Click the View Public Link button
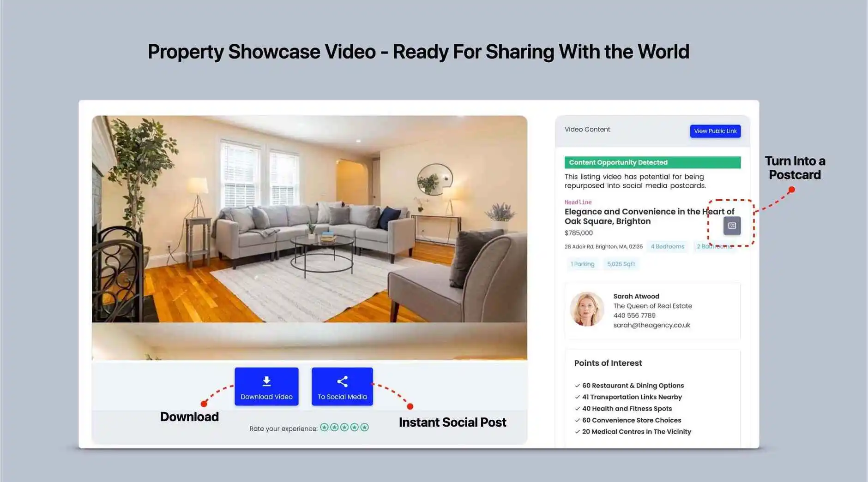 click(x=715, y=131)
